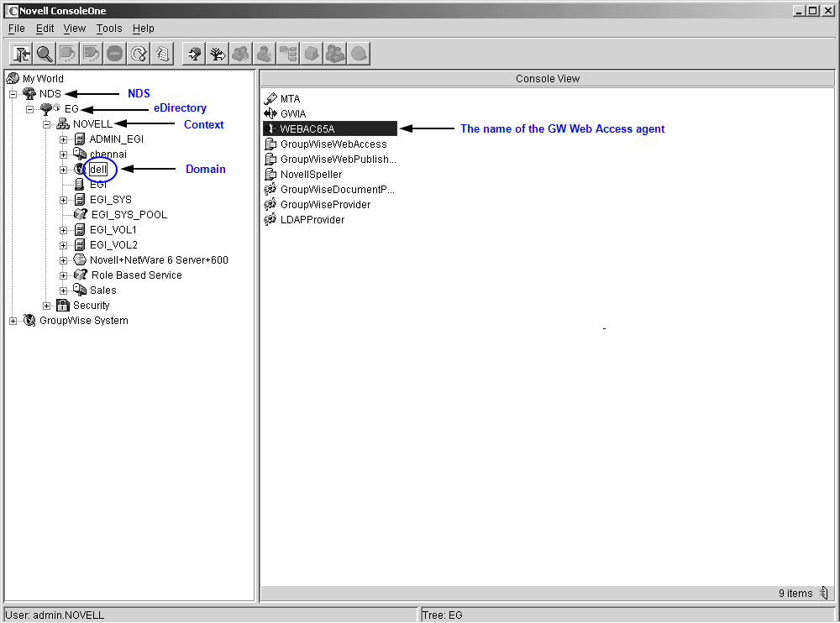Image resolution: width=840 pixels, height=623 pixels.
Task: Collapse the NOVELL context node
Action: pos(46,124)
